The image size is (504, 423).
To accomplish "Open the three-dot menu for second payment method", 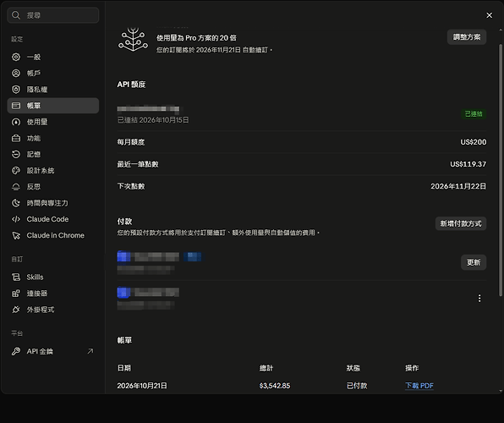I will tap(479, 298).
